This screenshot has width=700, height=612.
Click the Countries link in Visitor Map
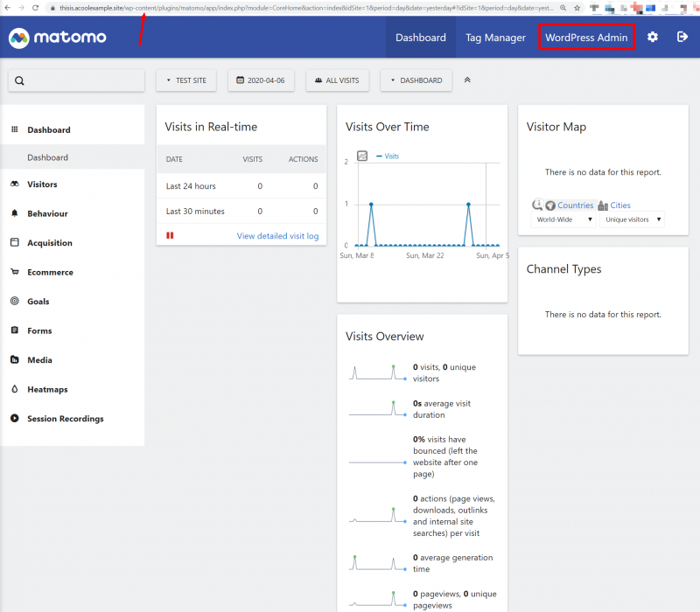pos(575,205)
